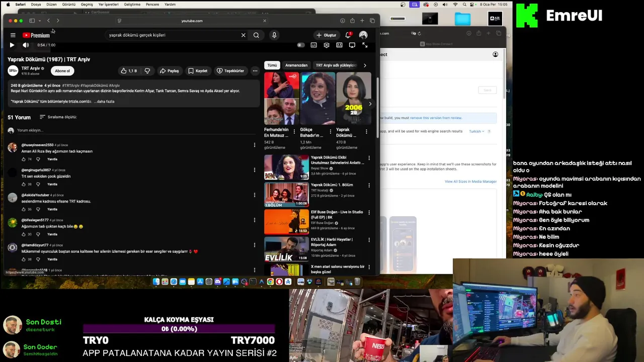Share video via Paylaş button
The image size is (644, 362).
pos(170,71)
